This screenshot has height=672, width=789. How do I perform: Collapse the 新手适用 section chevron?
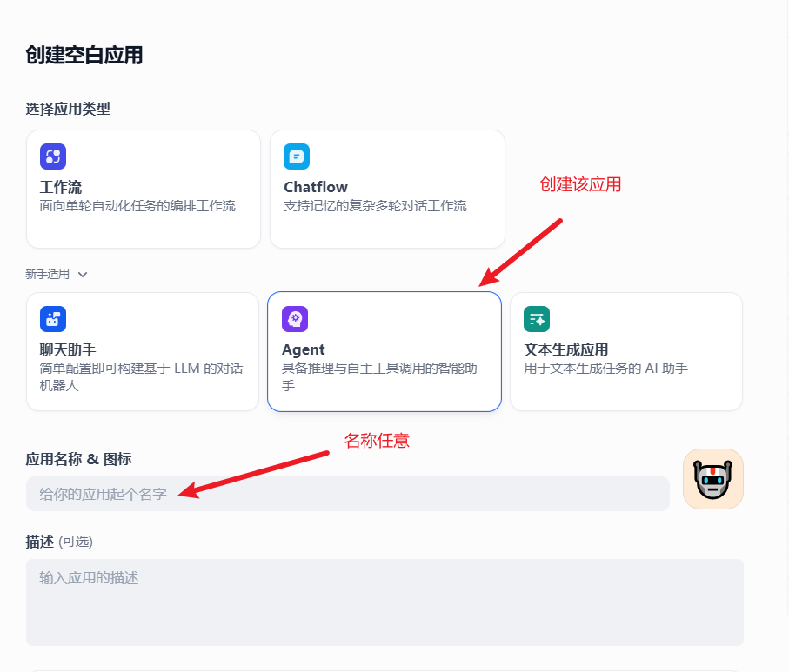83,275
